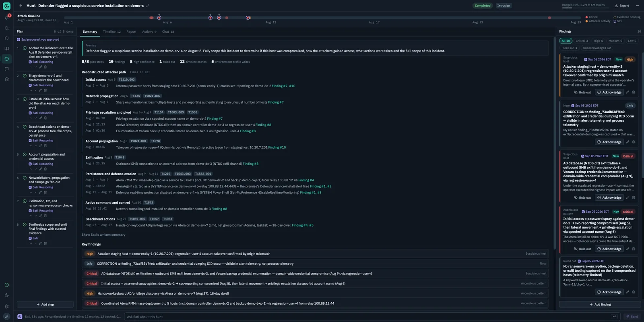Filter findings by Critical 3 chip
Screen dimensions: 644x322
click(x=582, y=41)
